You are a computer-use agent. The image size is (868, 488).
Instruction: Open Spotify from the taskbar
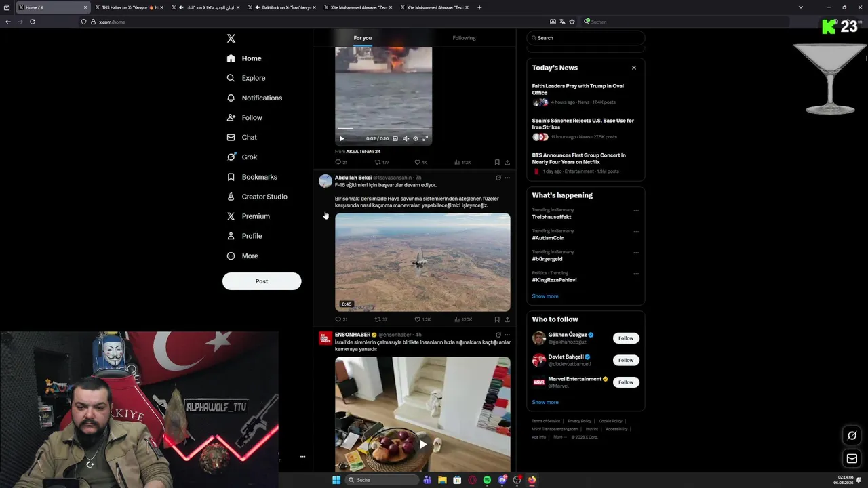487,480
